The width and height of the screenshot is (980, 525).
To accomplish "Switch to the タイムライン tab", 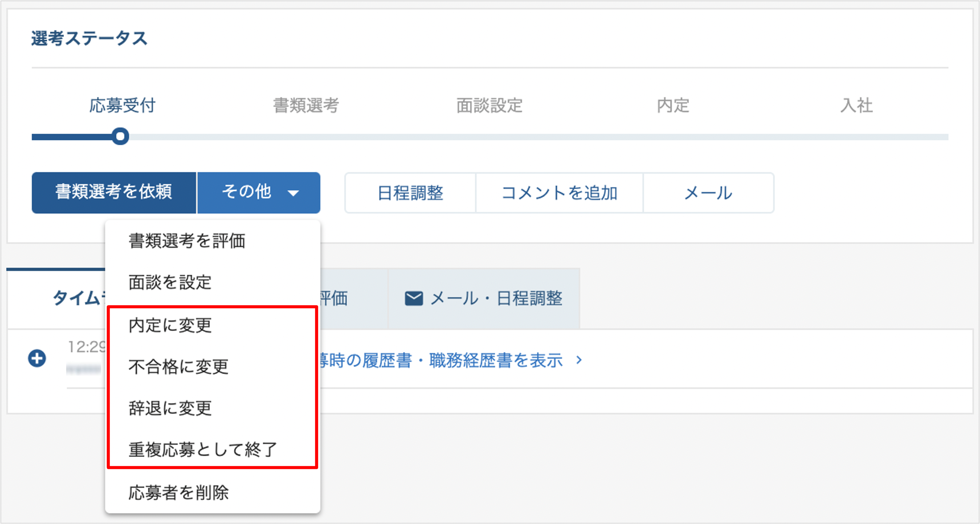I will tap(56, 299).
